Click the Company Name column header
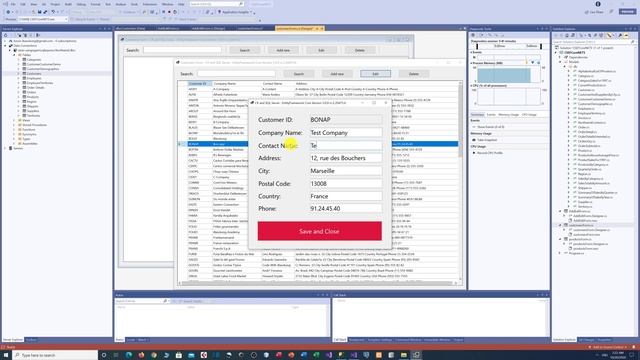640x360 pixels. [x=236, y=84]
